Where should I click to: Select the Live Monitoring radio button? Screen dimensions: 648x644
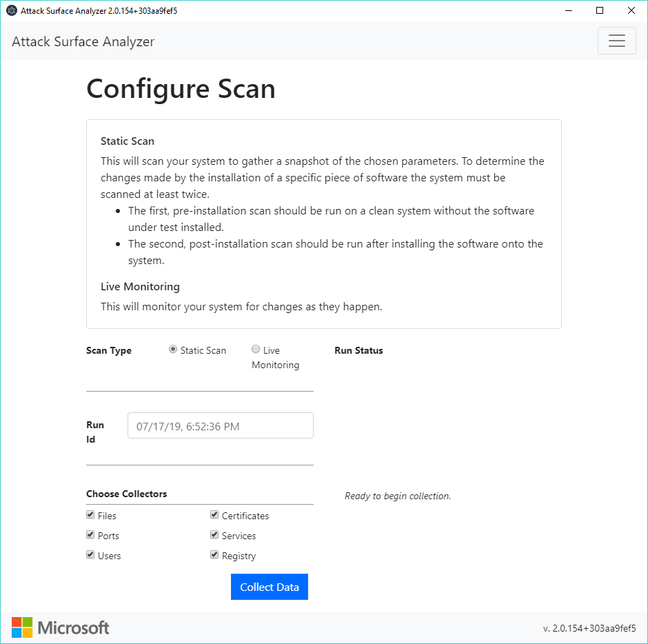(x=256, y=350)
